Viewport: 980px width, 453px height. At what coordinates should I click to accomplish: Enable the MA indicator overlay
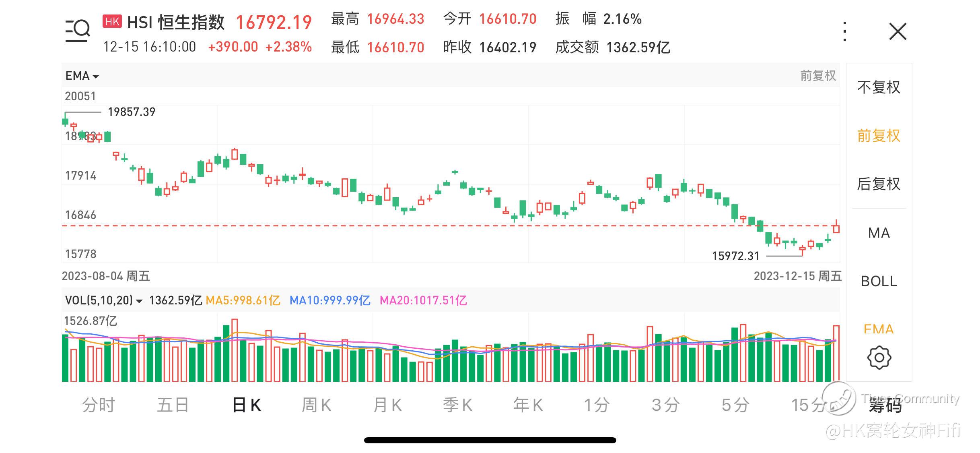coord(879,233)
